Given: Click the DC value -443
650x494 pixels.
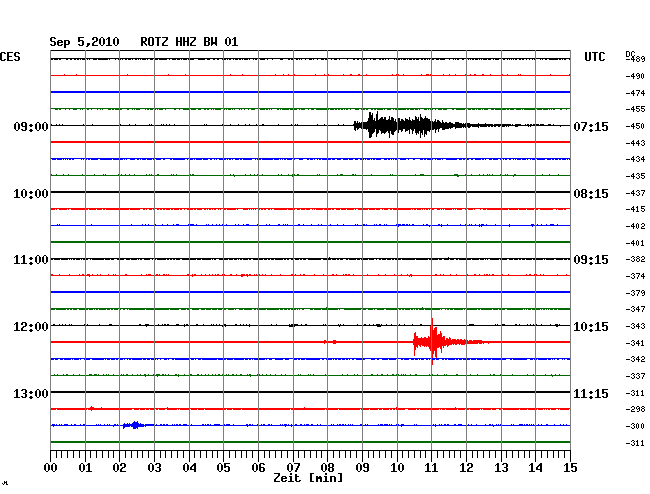Looking at the screenshot, I should (x=635, y=143).
